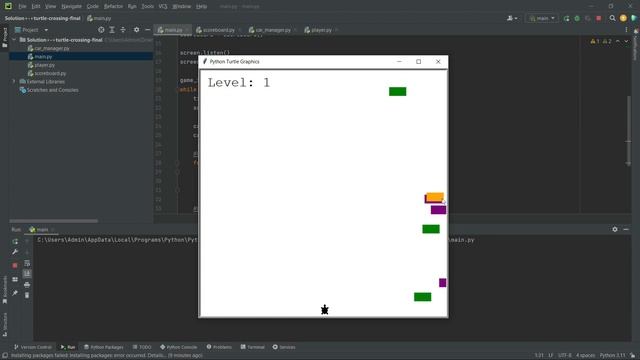Image resolution: width=640 pixels, height=360 pixels.
Task: Click the editor vertical scrollbar thumb
Action: [629, 131]
